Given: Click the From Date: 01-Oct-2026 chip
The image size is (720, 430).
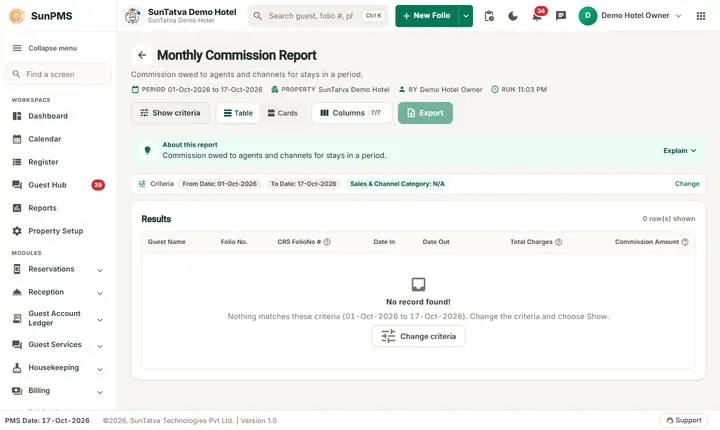Looking at the screenshot, I should [x=219, y=184].
